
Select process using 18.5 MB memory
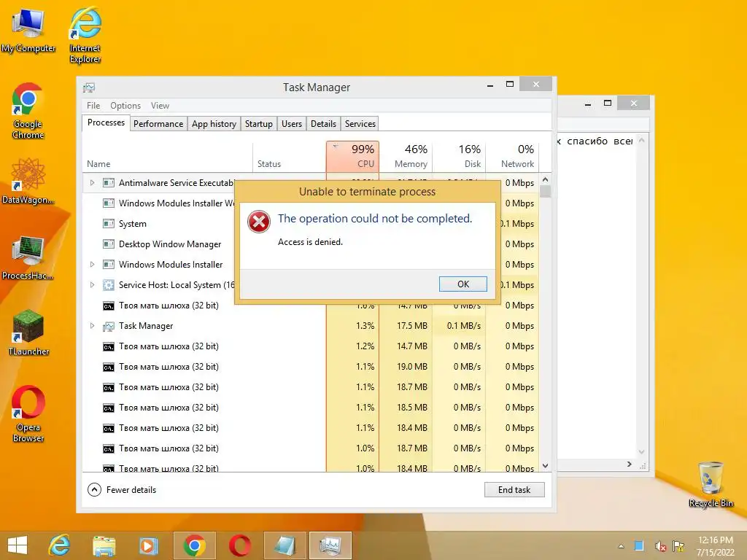311,408
